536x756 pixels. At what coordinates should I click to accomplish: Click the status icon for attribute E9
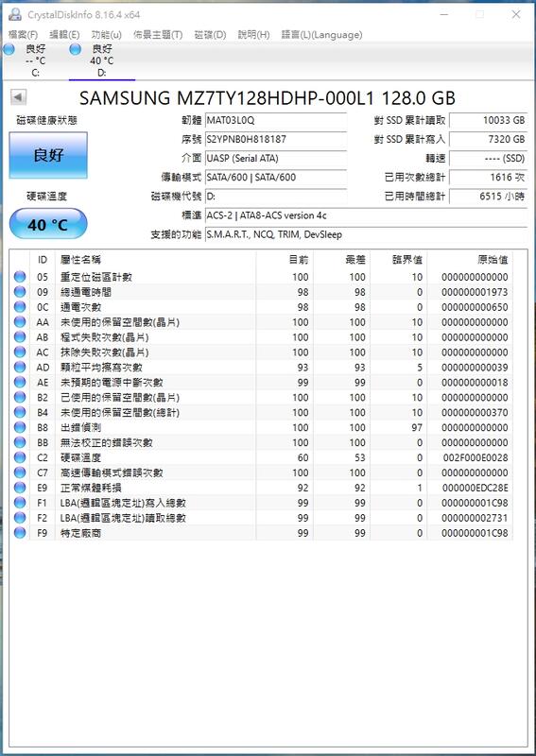[20, 488]
